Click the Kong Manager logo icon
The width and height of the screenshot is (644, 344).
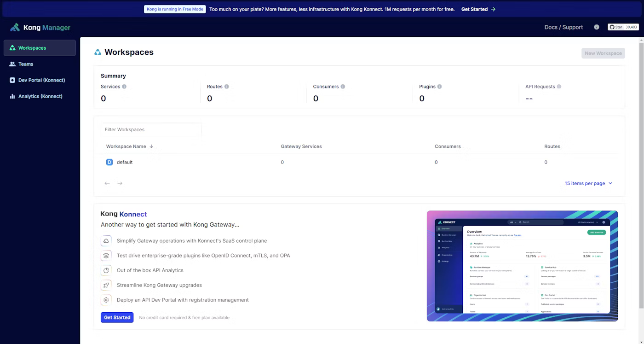(15, 28)
